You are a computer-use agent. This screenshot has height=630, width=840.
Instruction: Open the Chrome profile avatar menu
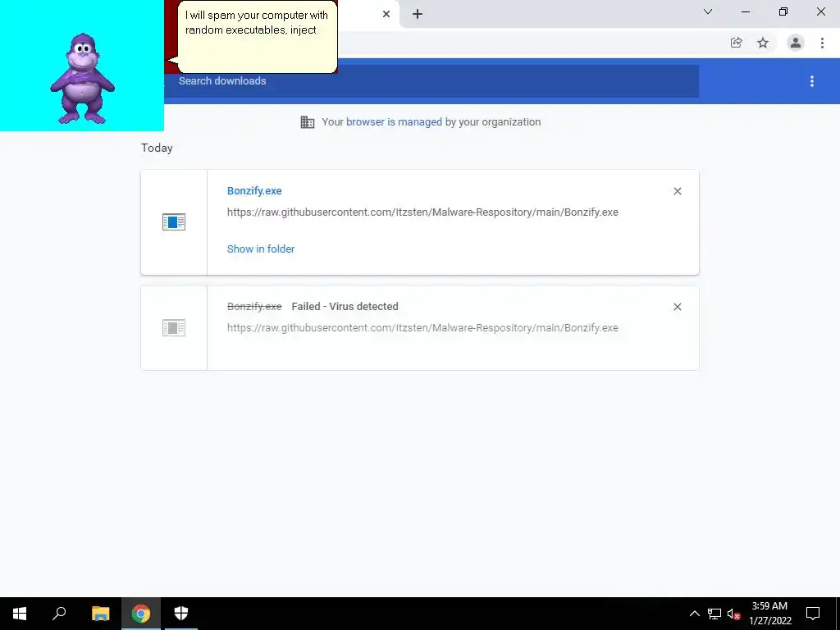click(x=796, y=43)
